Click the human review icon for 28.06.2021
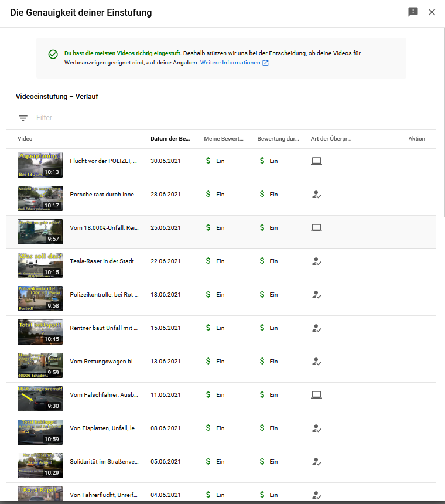 316,195
